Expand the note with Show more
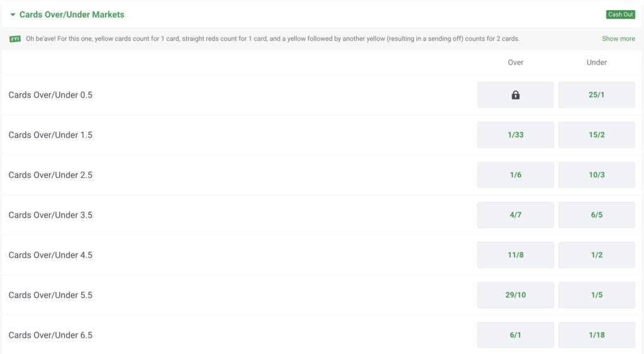This screenshot has height=354, width=644. (618, 39)
